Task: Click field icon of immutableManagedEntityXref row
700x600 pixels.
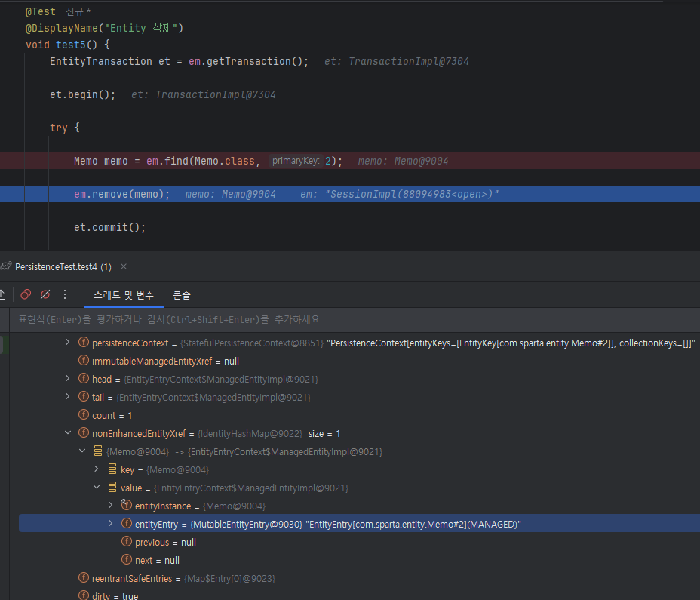Action: pyautogui.click(x=84, y=360)
